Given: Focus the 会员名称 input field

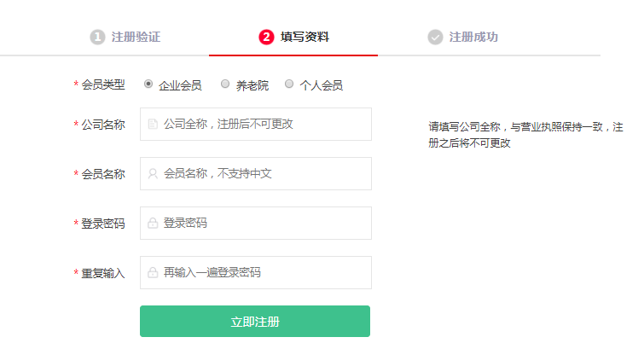Looking at the screenshot, I should [x=256, y=173].
